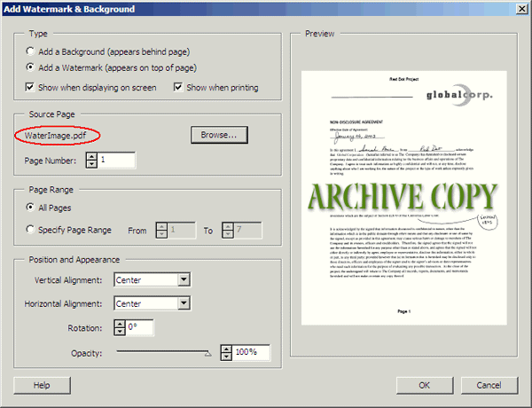532x408 pixels.
Task: Click the Help button
Action: 42,386
